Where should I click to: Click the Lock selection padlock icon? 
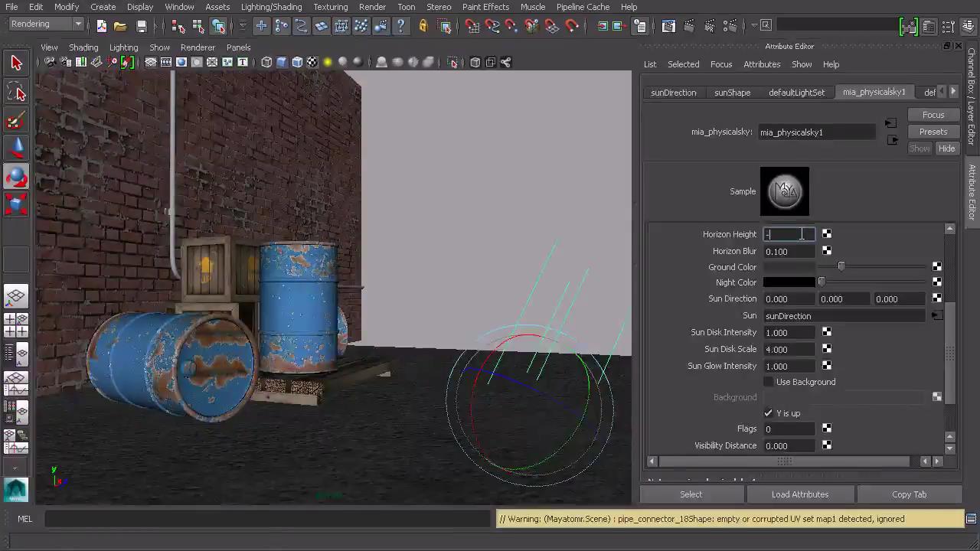(x=423, y=26)
